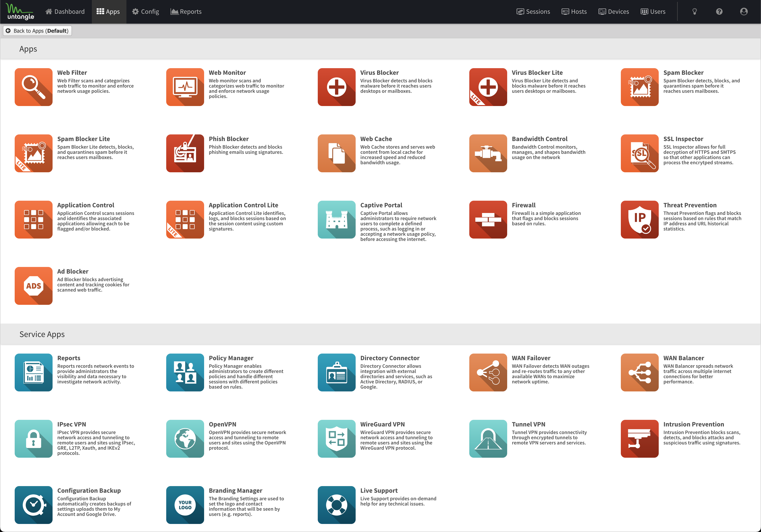Click the Live Support lifebuoy icon
Viewport: 761px width, 532px height.
click(336, 505)
